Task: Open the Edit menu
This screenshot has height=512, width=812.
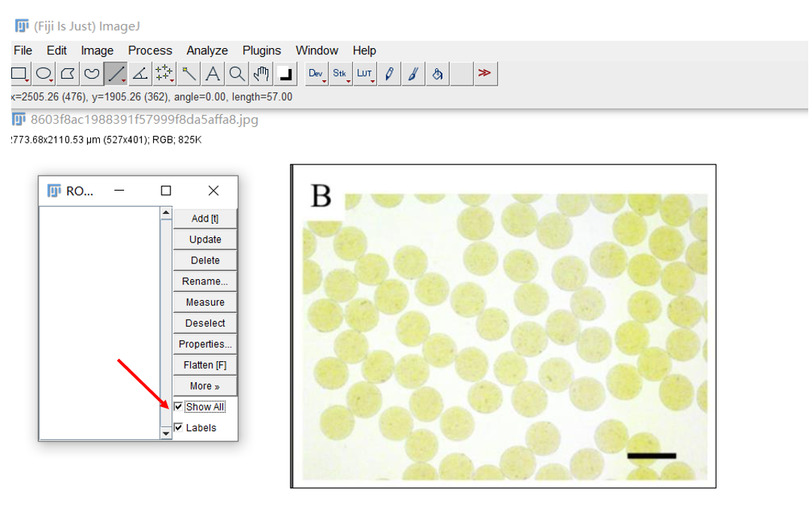Action: pos(56,50)
